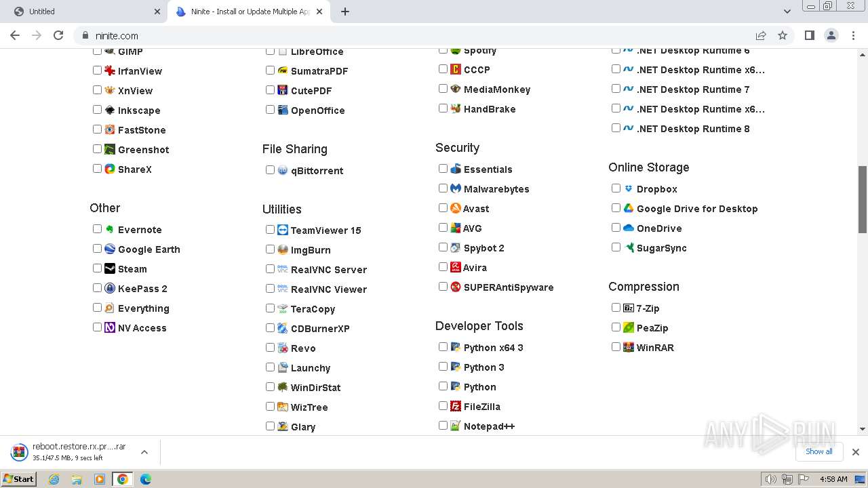Click the Avast orange icon
868x488 pixels.
coord(456,208)
